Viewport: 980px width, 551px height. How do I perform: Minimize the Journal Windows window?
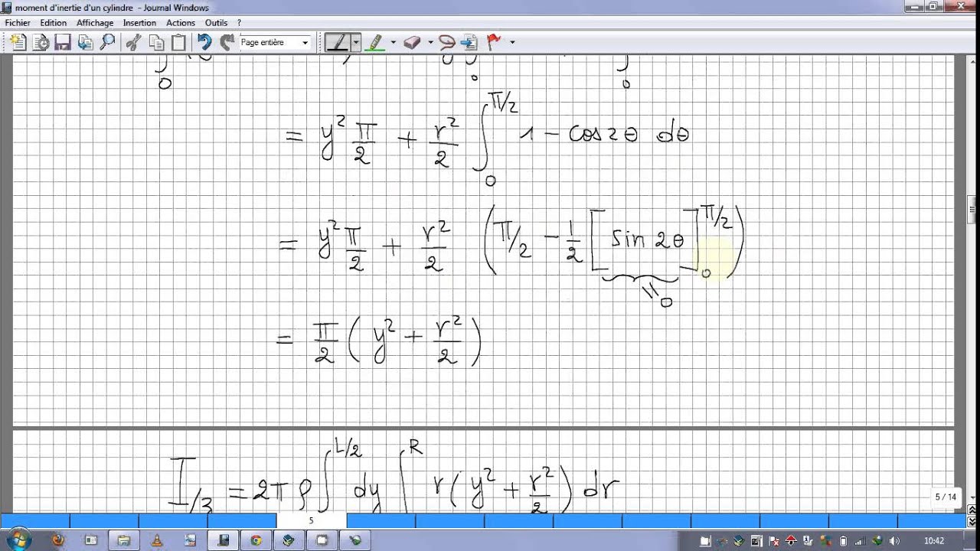(914, 7)
